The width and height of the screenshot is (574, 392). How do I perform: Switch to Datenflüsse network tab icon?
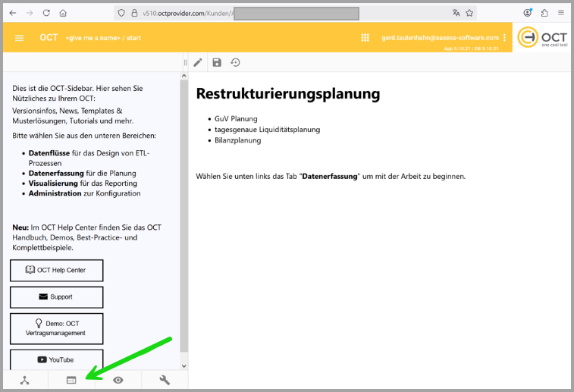coord(24,381)
